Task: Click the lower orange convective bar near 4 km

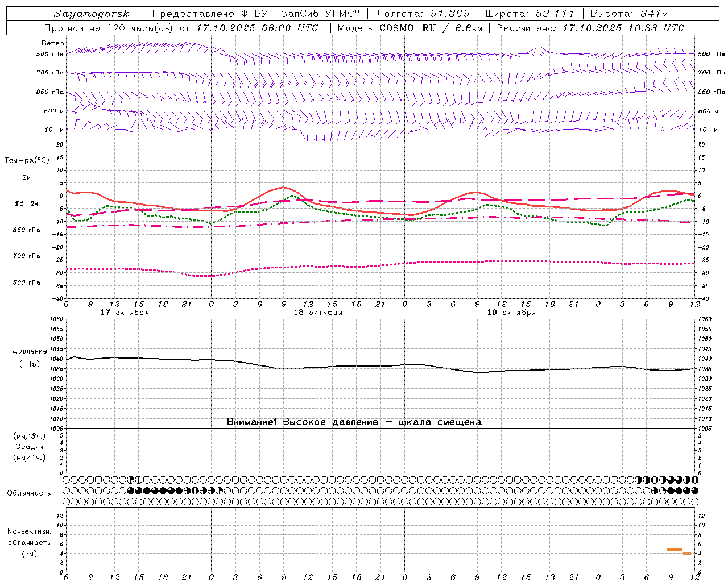Action: [687, 554]
